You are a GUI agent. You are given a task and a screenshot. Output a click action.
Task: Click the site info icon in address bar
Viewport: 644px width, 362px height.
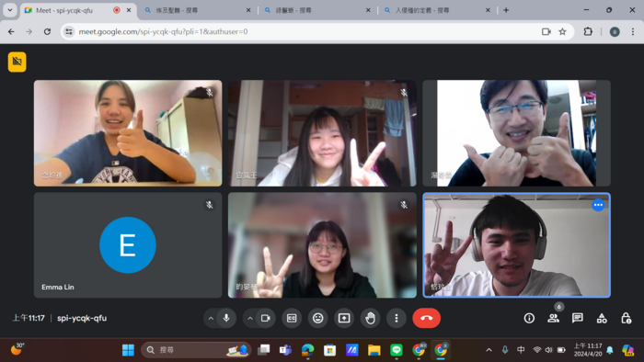coord(69,31)
